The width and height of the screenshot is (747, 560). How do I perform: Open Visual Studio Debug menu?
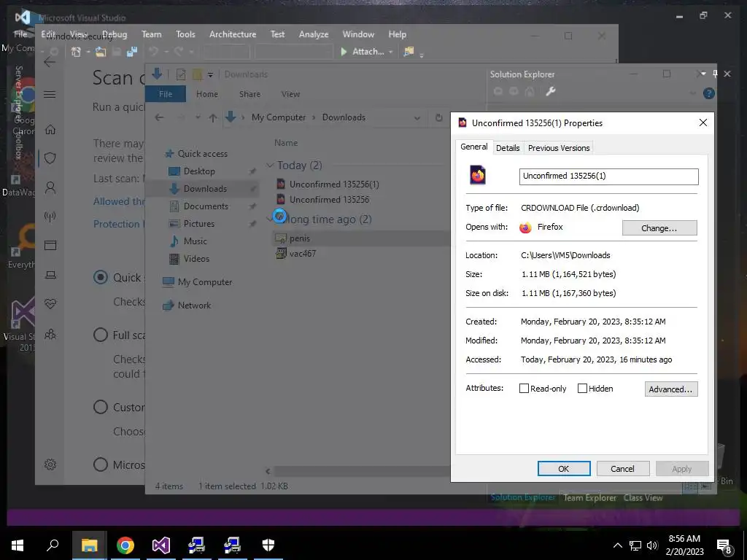click(x=115, y=34)
